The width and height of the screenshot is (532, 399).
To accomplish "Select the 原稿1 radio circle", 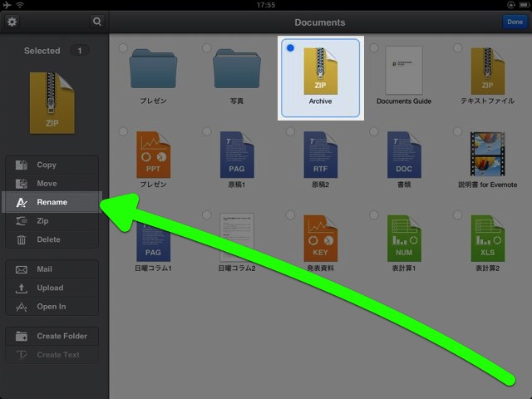I will point(207,131).
